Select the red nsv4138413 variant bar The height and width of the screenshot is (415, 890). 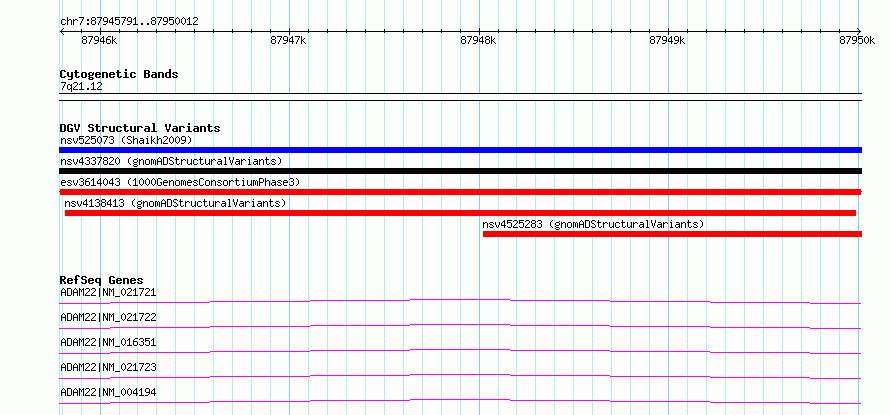[460, 213]
